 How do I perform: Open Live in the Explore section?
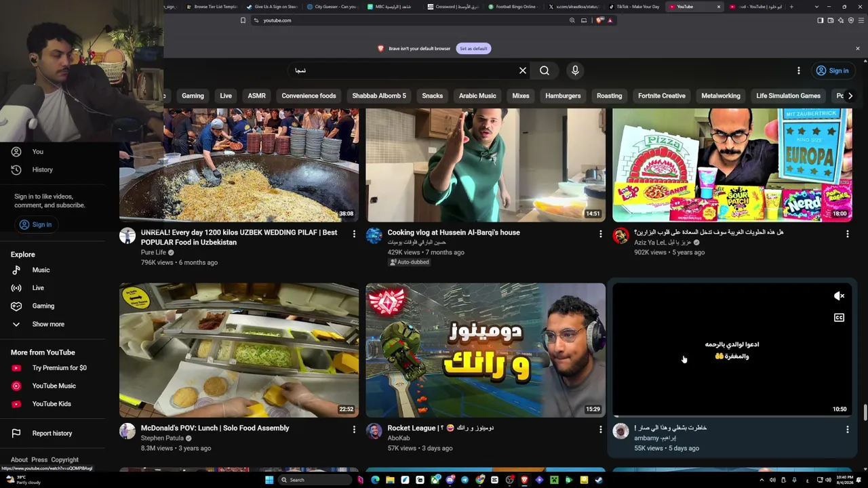(52, 288)
